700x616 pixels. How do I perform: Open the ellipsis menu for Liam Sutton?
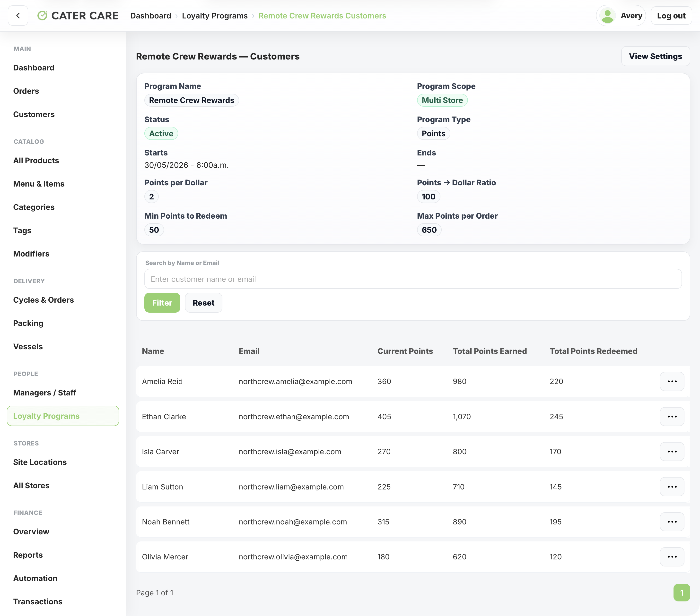click(672, 487)
